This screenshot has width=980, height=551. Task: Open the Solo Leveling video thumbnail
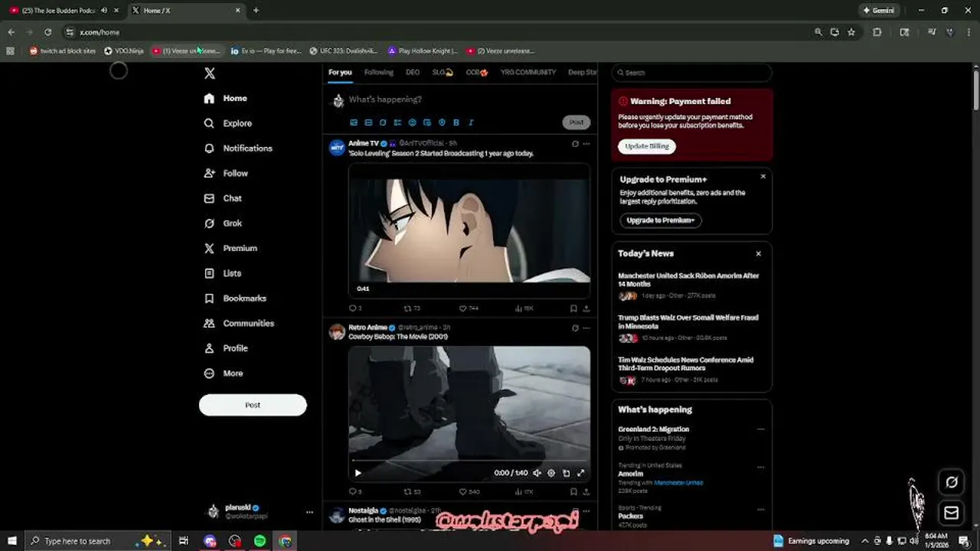coord(469,230)
